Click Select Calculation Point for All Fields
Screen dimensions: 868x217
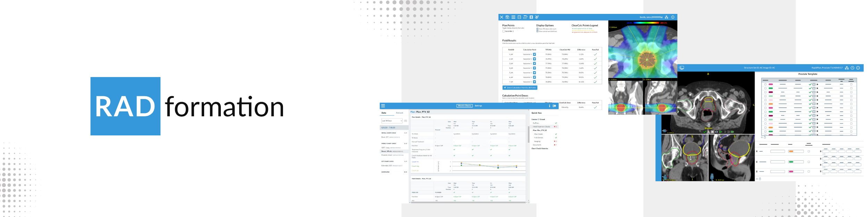click(520, 88)
